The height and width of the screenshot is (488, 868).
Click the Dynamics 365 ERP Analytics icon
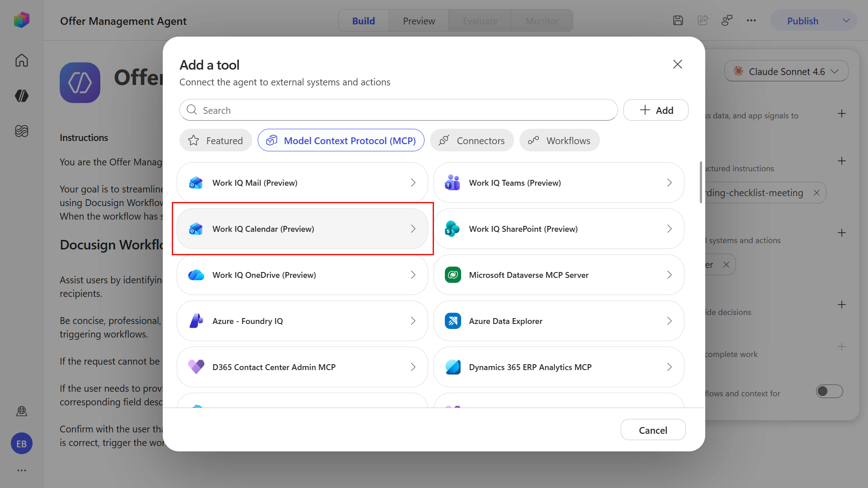tap(453, 367)
